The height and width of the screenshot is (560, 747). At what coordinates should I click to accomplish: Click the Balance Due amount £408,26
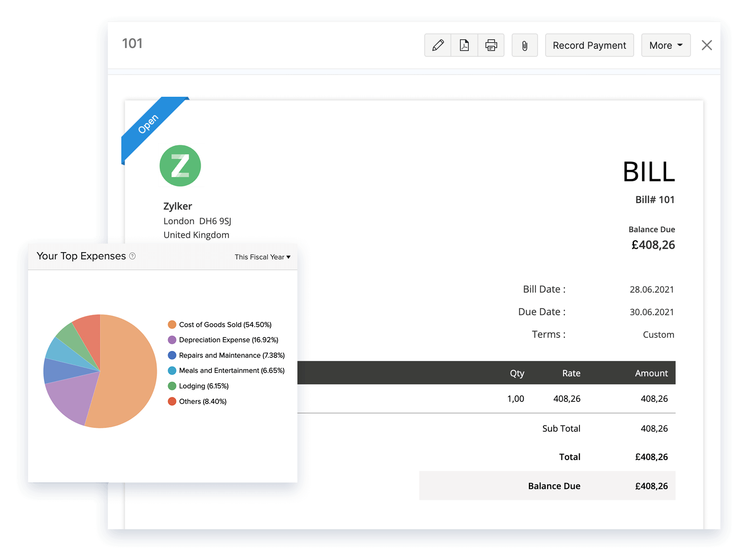pos(653,245)
